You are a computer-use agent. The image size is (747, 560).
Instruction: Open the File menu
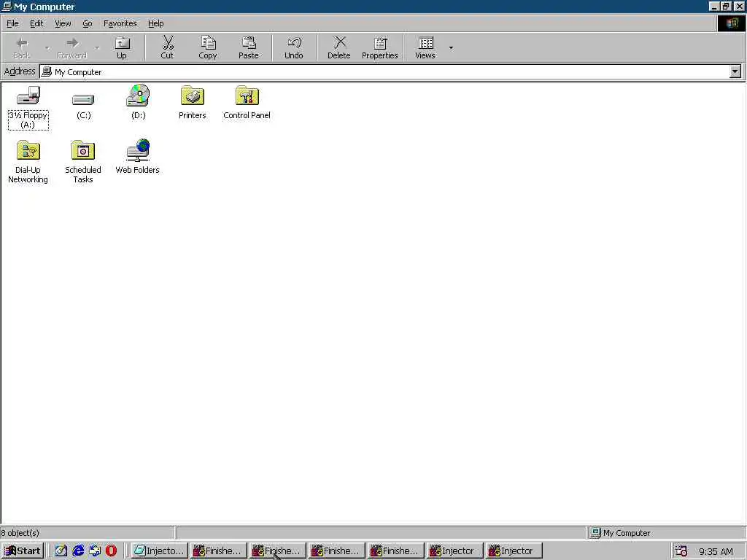12,23
